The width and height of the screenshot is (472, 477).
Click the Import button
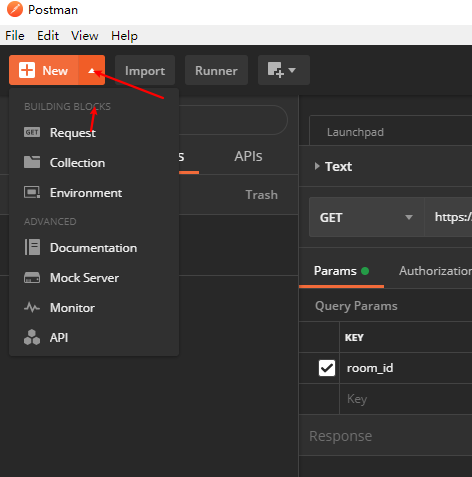145,70
